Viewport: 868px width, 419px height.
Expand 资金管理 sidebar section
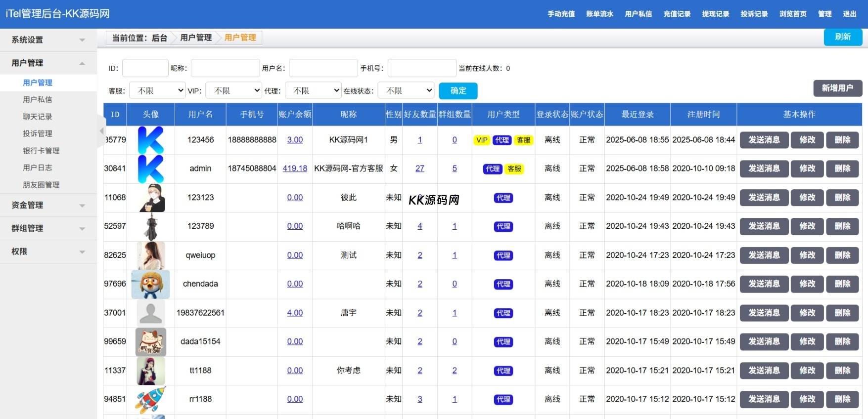(x=48, y=205)
